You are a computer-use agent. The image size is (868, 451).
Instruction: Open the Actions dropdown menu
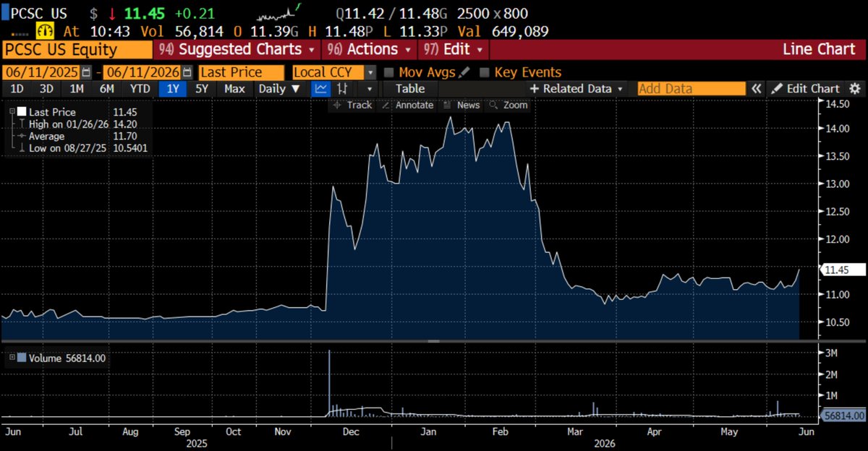[369, 49]
